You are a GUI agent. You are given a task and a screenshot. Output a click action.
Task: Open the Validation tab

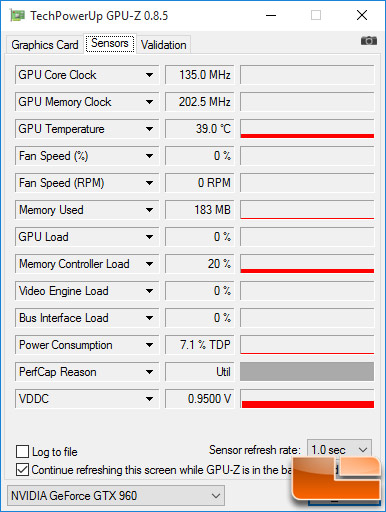164,45
